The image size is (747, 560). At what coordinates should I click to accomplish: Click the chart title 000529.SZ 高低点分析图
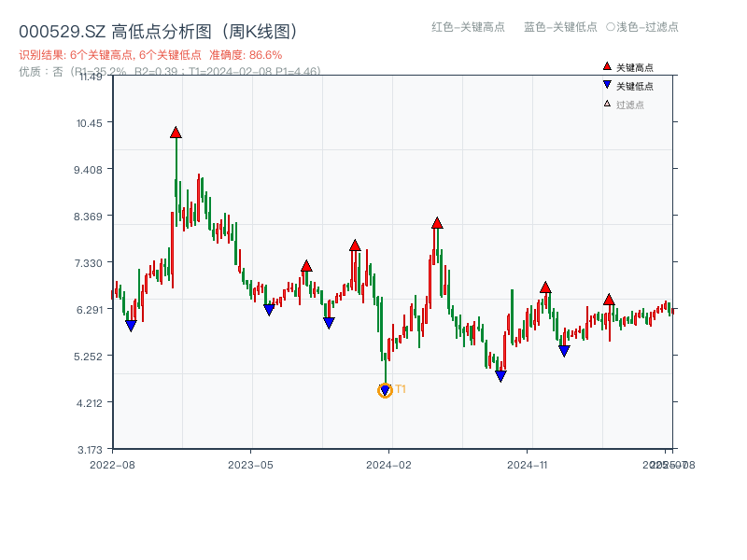click(x=158, y=32)
